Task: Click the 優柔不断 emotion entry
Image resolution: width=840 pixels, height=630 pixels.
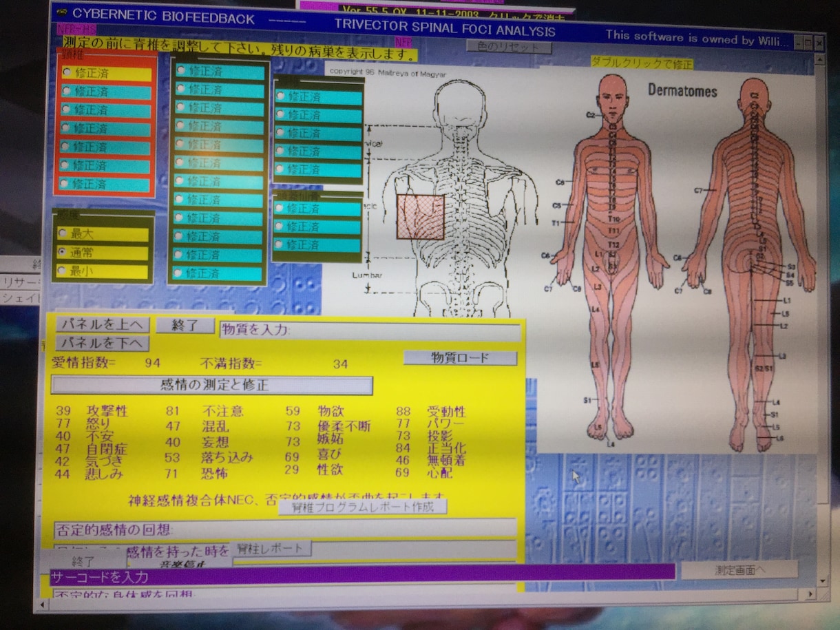Action: (x=344, y=427)
